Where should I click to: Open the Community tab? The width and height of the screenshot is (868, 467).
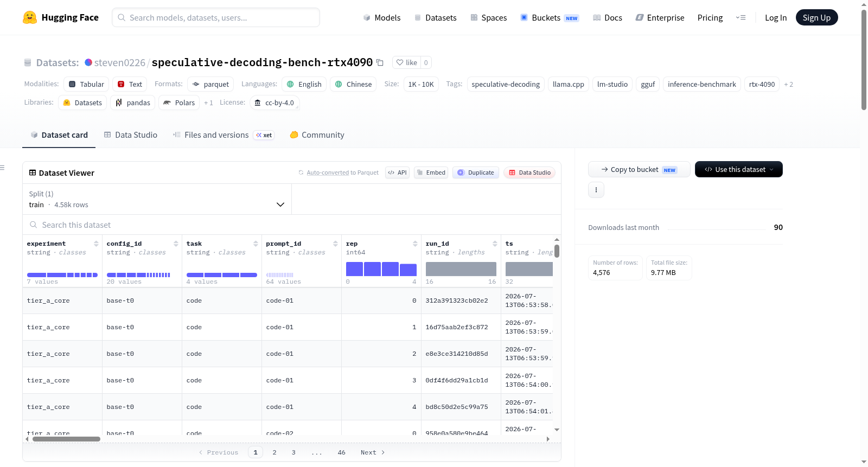tap(317, 135)
